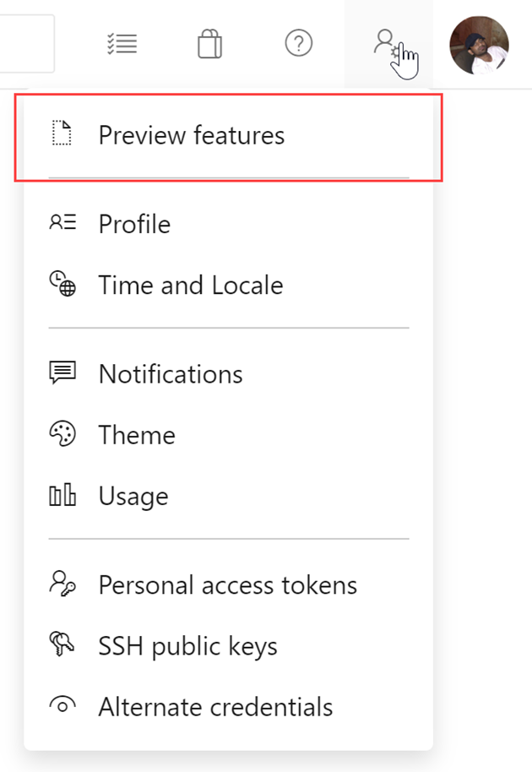Open Personal access tokens
Viewport: 532px width, 772px height.
click(228, 584)
